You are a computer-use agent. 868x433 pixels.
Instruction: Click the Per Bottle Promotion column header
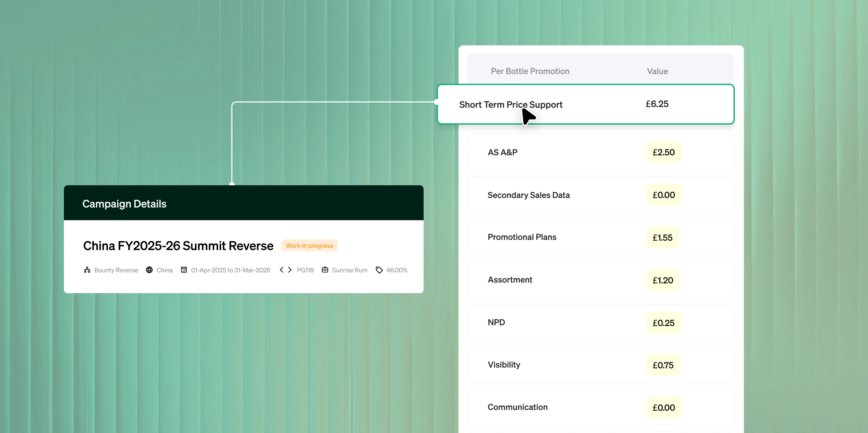pos(530,71)
